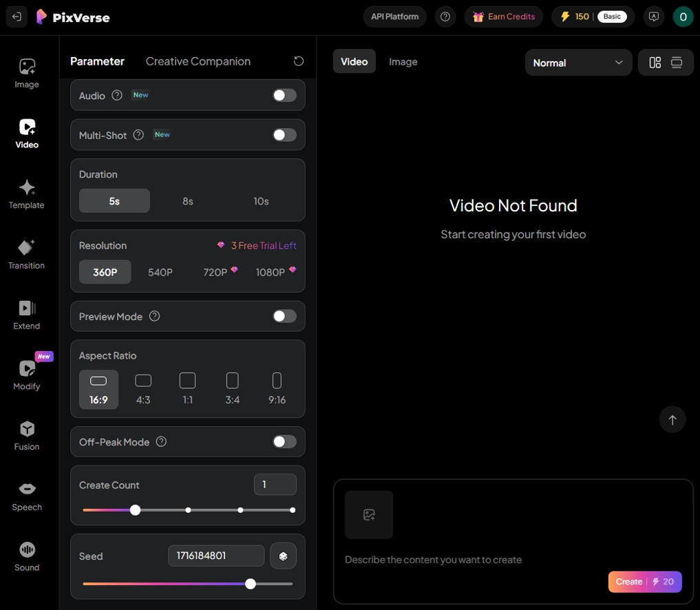This screenshot has width=700, height=610.
Task: Click the scroll-to-top arrow button
Action: [x=672, y=419]
